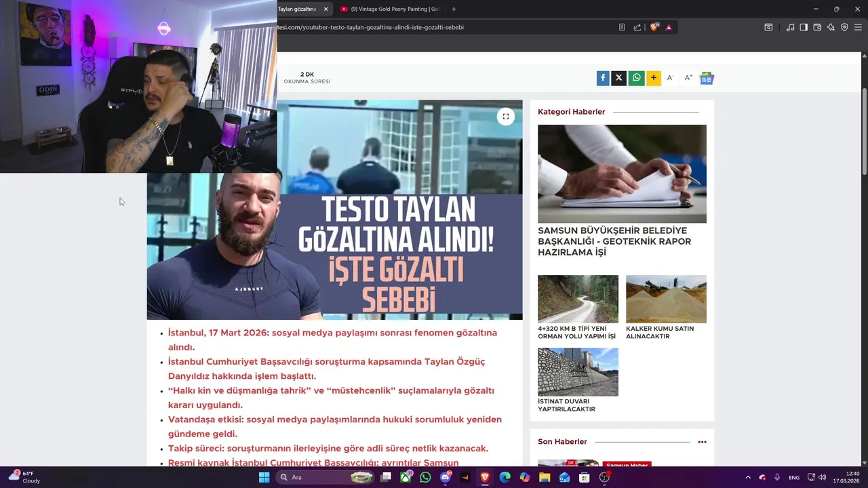Show hidden system tray icons
The image size is (868, 488).
click(x=748, y=477)
